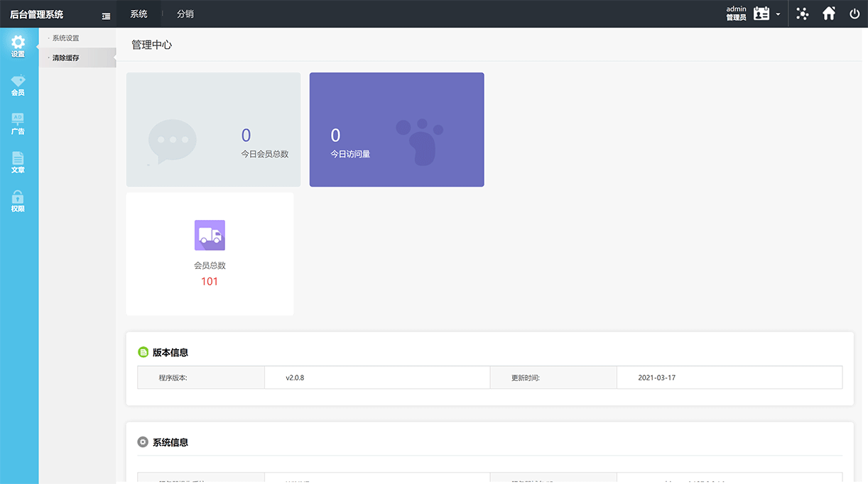The image size is (868, 484).
Task: Click the purple 今日访问量 card
Action: point(396,130)
